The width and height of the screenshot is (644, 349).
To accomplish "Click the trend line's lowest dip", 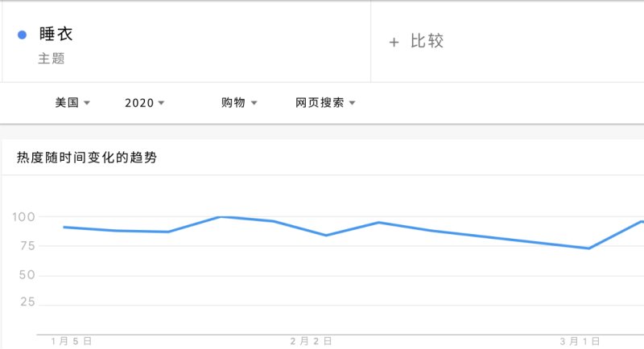I will (x=588, y=248).
